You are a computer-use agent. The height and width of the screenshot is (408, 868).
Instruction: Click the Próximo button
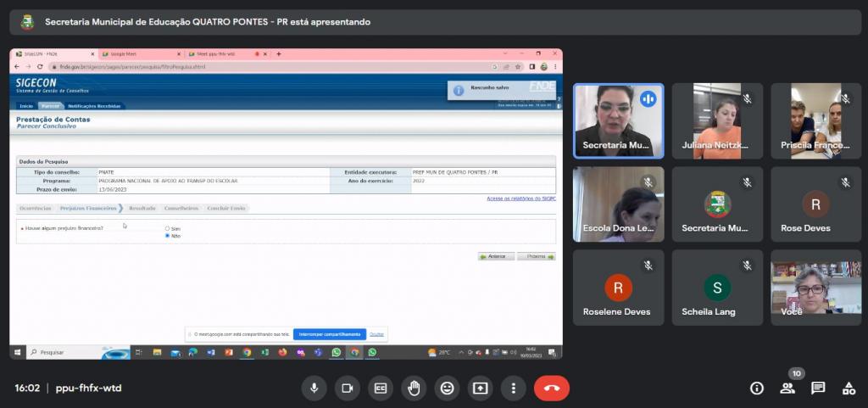pyautogui.click(x=537, y=257)
